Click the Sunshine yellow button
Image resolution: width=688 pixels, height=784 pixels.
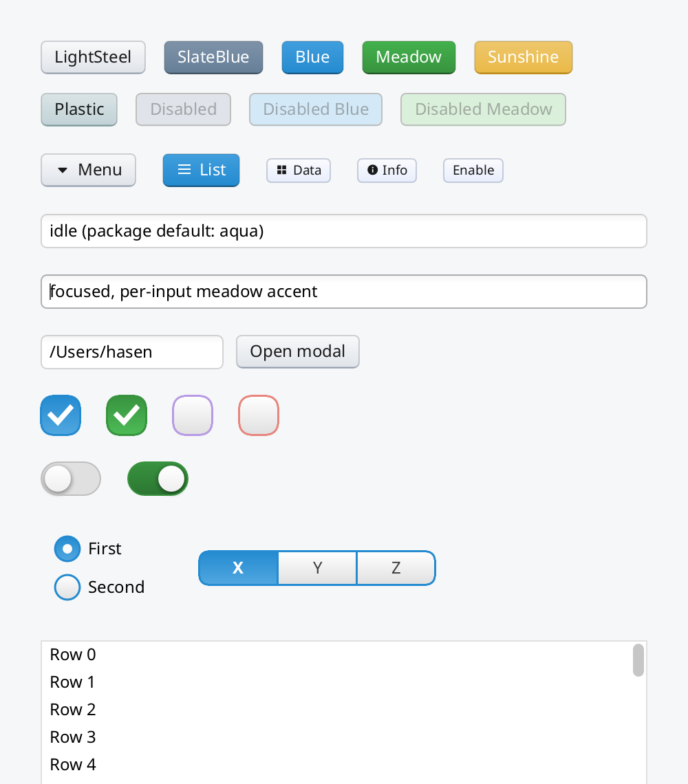point(524,57)
